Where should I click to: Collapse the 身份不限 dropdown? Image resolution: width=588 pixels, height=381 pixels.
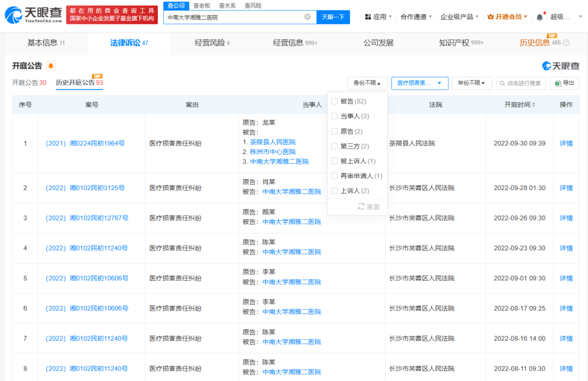click(x=367, y=83)
